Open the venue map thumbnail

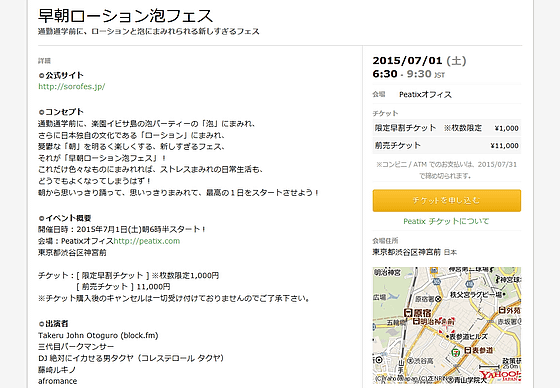tap(446, 325)
